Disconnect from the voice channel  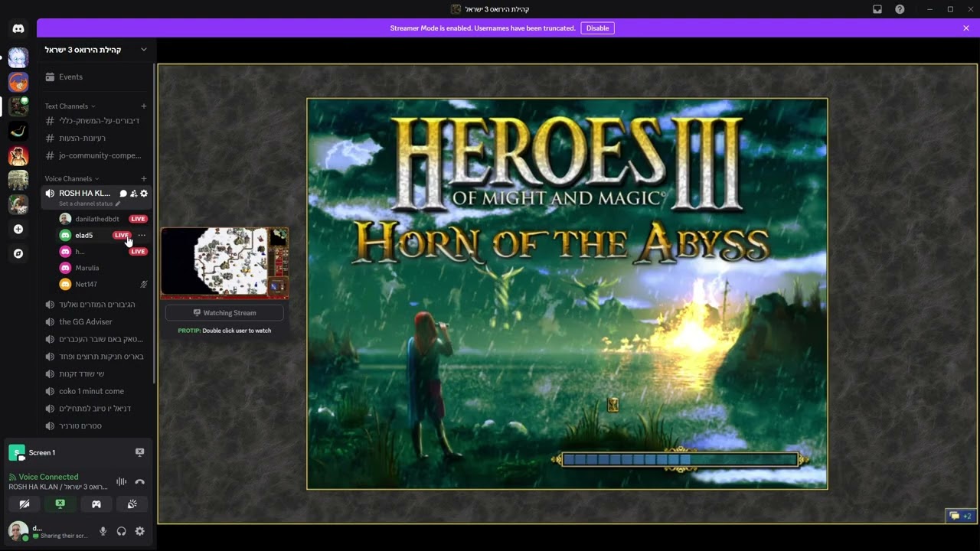tap(139, 482)
